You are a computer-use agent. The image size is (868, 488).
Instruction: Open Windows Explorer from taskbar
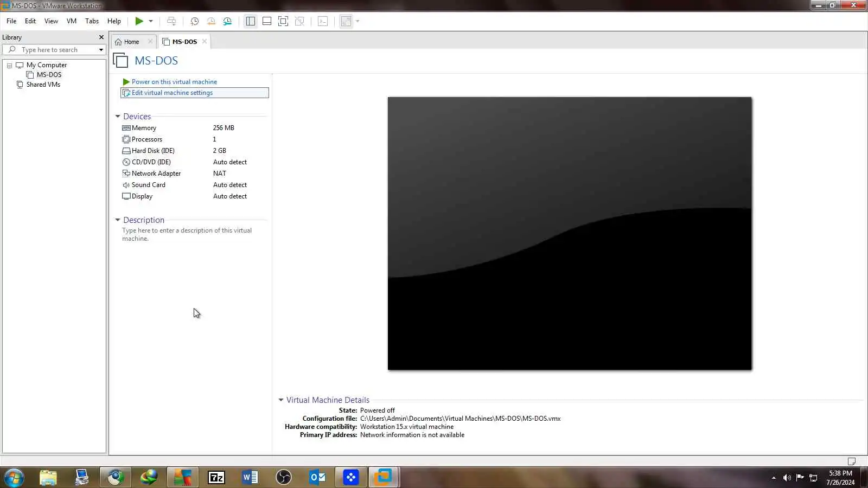tap(48, 478)
